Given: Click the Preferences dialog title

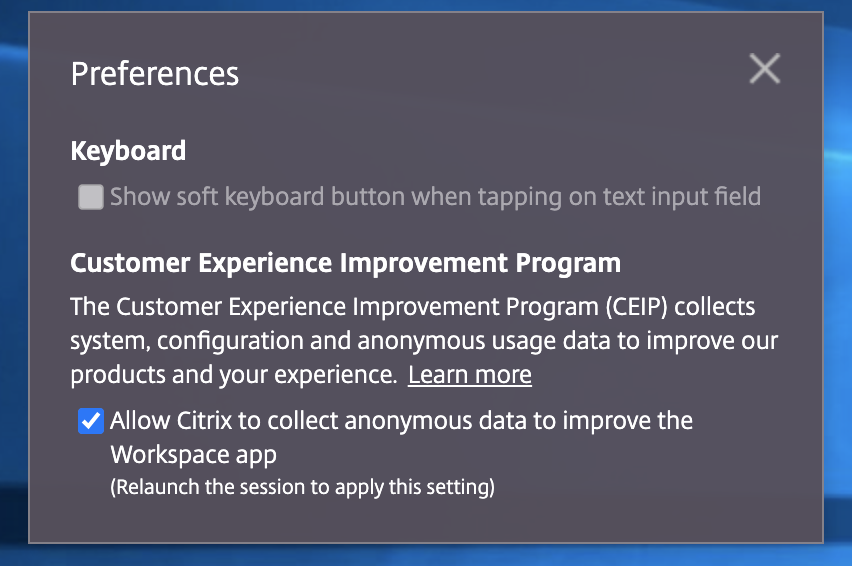Looking at the screenshot, I should point(155,74).
